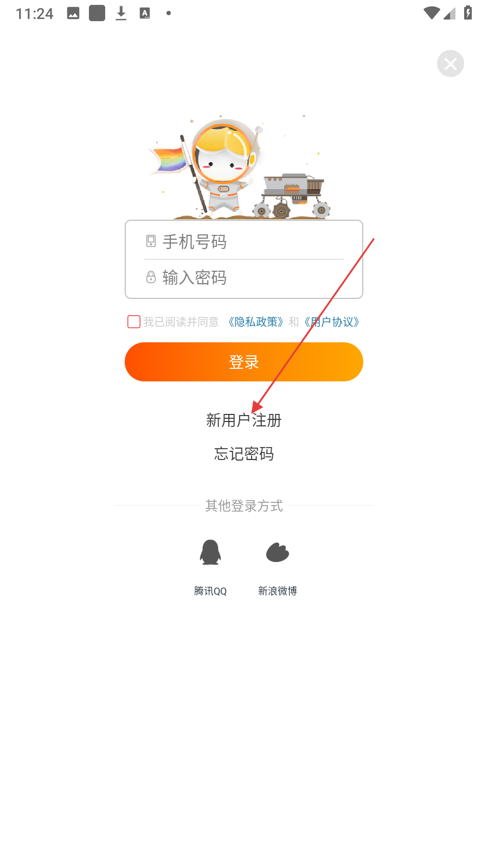Close the login screen with X button
Screen dimensions: 488x868
tap(451, 63)
